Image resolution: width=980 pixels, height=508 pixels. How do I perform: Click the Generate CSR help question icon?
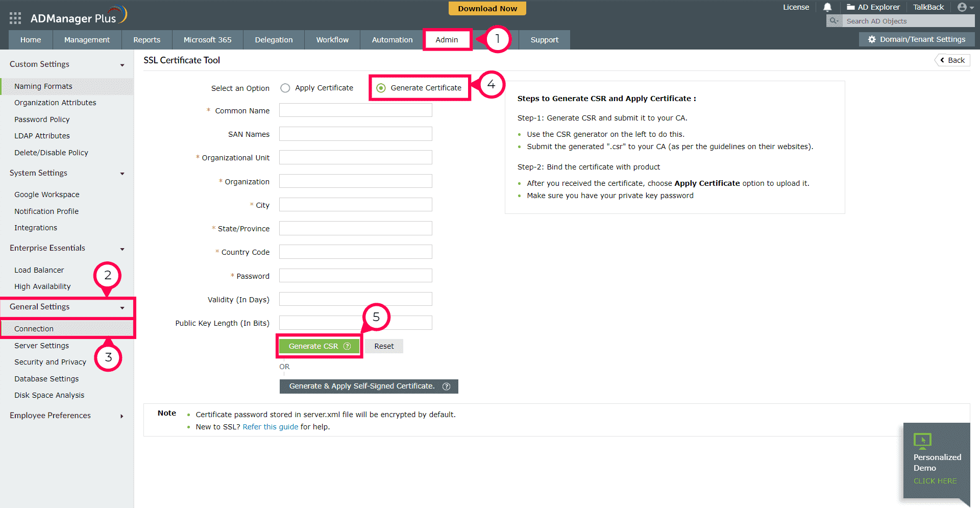[x=347, y=346]
